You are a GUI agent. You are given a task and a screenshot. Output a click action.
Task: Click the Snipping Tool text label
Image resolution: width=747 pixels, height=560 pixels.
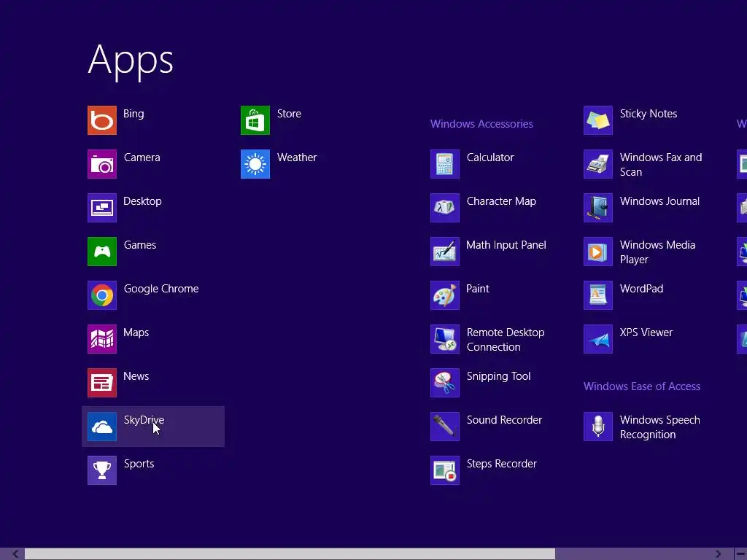[498, 376]
